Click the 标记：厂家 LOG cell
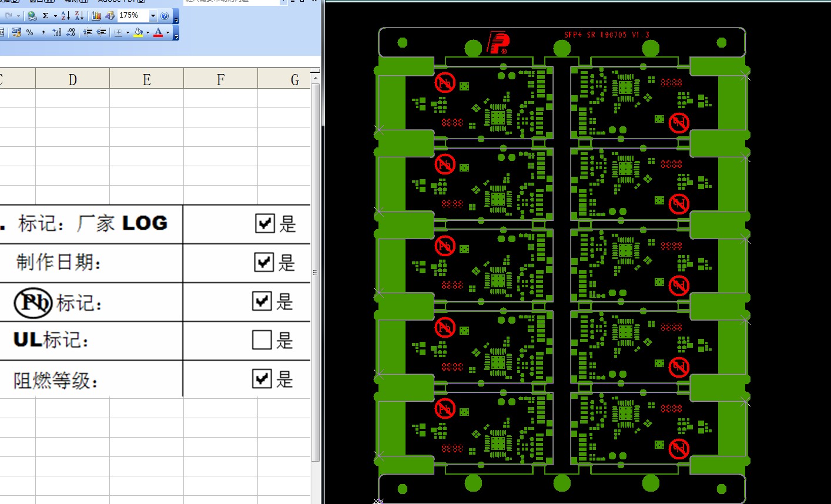This screenshot has height=504, width=831. coord(91,224)
